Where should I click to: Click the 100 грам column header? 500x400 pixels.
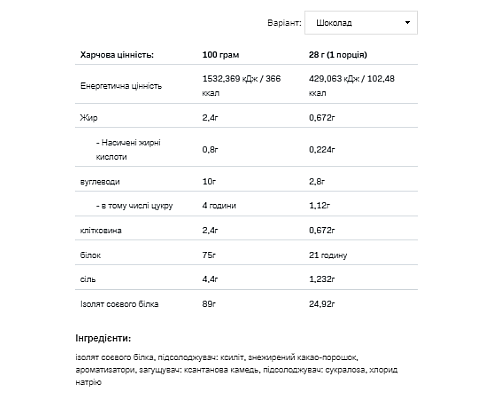pyautogui.click(x=220, y=55)
